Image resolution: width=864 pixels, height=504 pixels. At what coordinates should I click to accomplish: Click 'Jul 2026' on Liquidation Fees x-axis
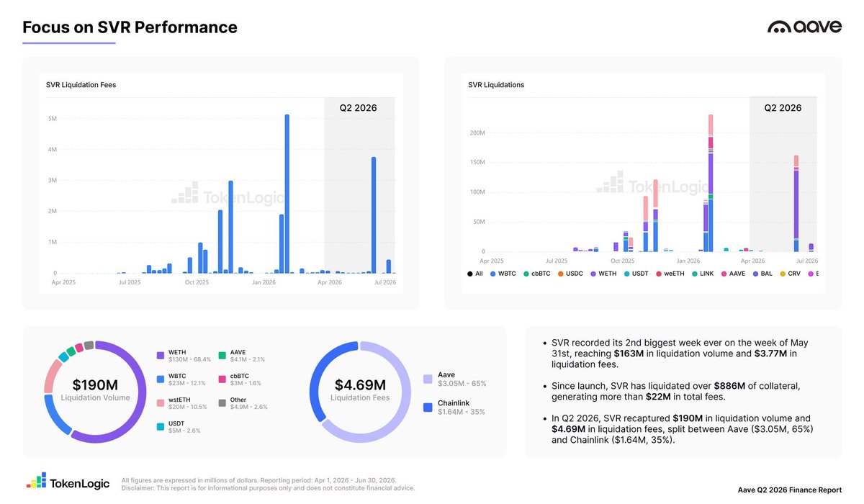[x=385, y=282]
